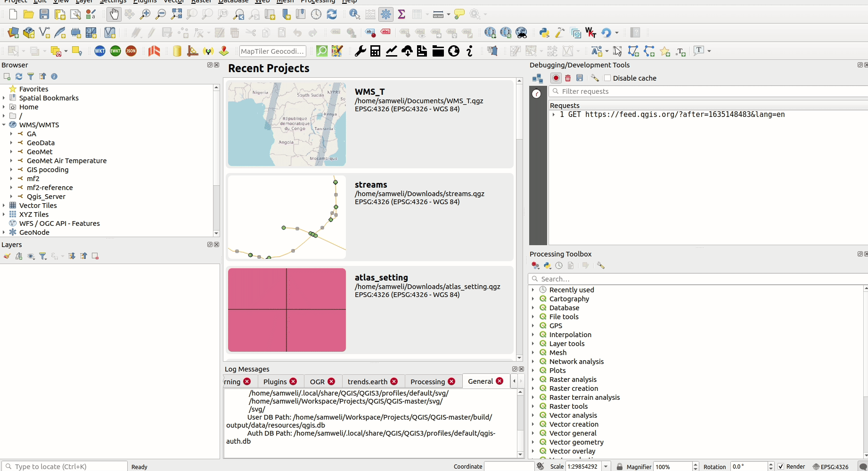The image size is (868, 471).
Task: Click the Refresh map icon
Action: (x=332, y=14)
